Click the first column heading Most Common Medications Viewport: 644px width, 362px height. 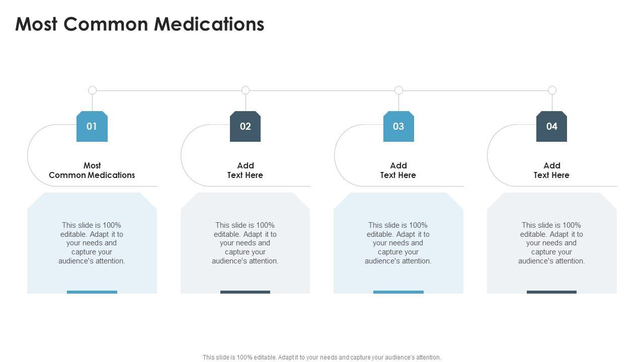click(92, 170)
